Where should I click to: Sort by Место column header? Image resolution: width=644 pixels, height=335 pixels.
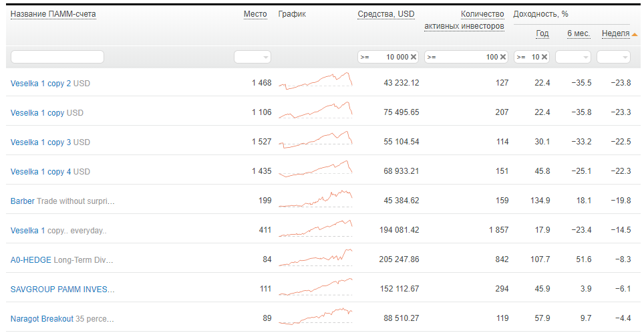click(x=255, y=14)
